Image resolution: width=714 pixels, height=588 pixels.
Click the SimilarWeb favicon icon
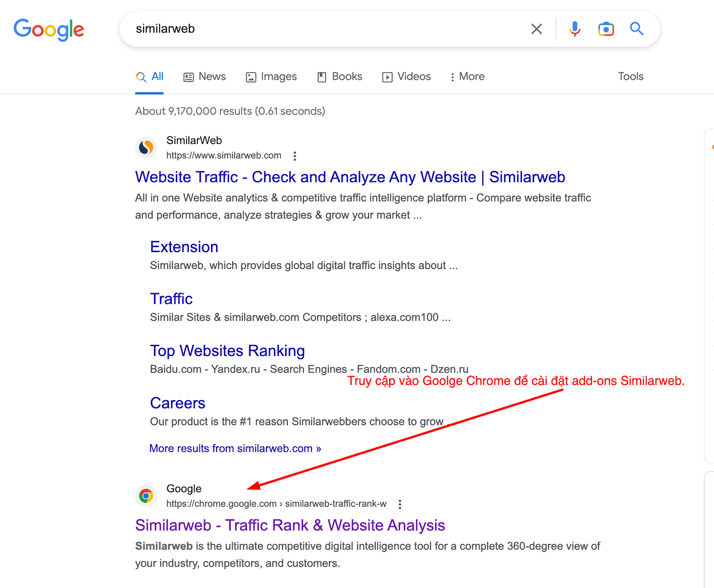(x=146, y=147)
